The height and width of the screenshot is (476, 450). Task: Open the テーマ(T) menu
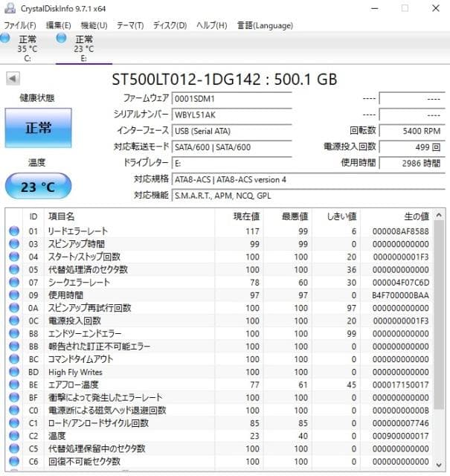[x=130, y=25]
